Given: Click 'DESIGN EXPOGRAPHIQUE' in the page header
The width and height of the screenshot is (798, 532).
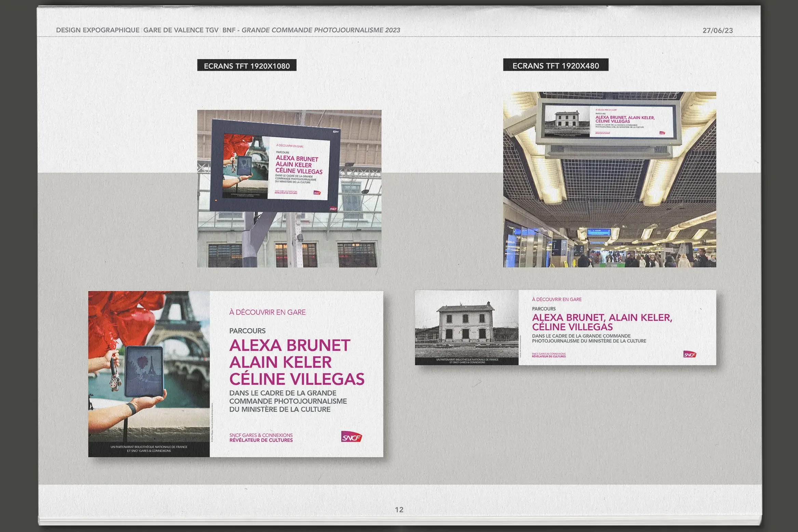Looking at the screenshot, I should [x=98, y=30].
